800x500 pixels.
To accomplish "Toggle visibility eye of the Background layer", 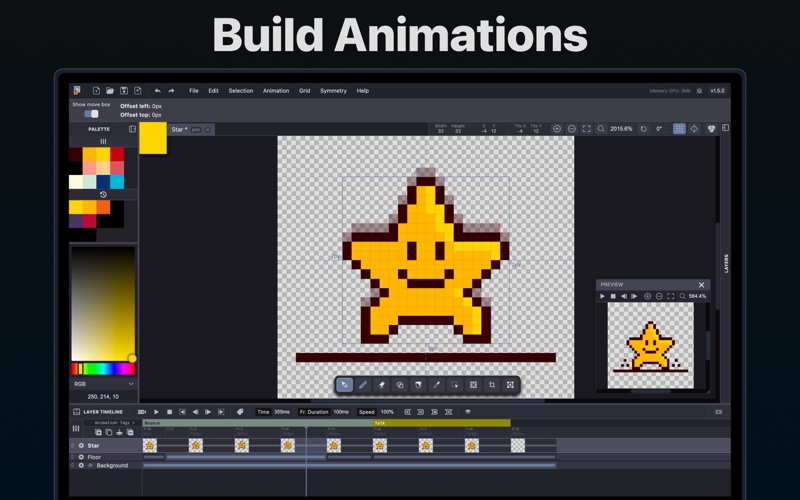I will pyautogui.click(x=90, y=465).
